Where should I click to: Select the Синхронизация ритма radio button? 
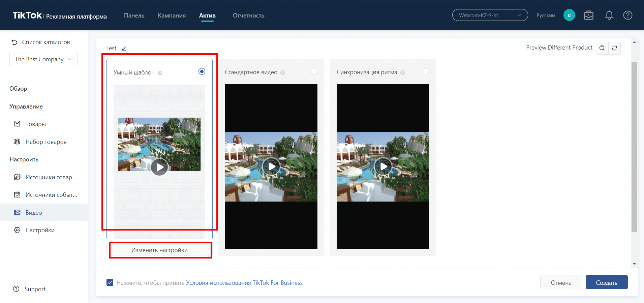pyautogui.click(x=426, y=71)
